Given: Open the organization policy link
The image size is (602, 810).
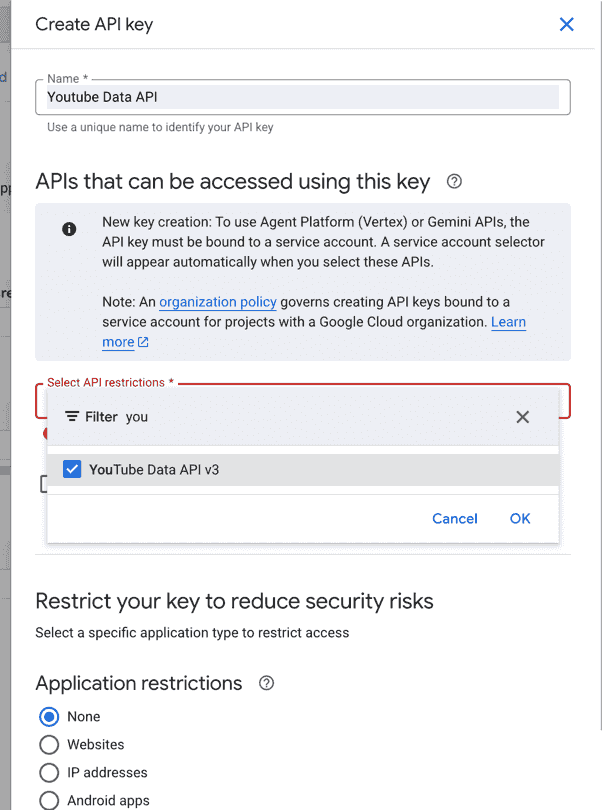Looking at the screenshot, I should click(x=218, y=302).
